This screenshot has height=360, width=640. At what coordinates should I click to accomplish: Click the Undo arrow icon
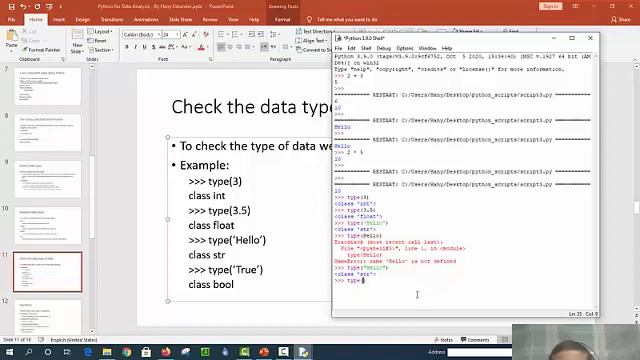23,7
